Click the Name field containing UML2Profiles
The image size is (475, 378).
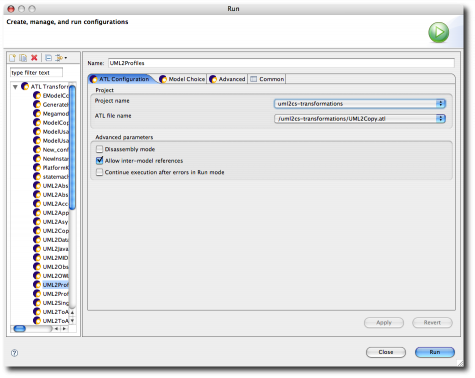click(x=281, y=63)
